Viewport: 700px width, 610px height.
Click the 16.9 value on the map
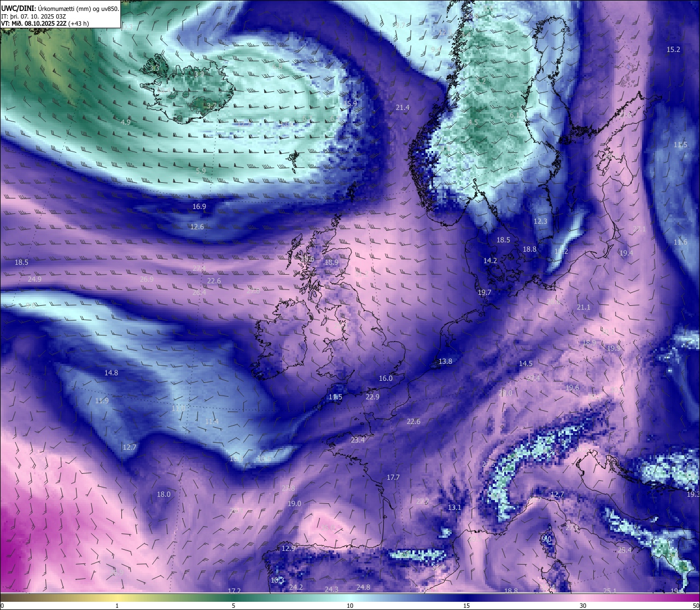point(199,207)
